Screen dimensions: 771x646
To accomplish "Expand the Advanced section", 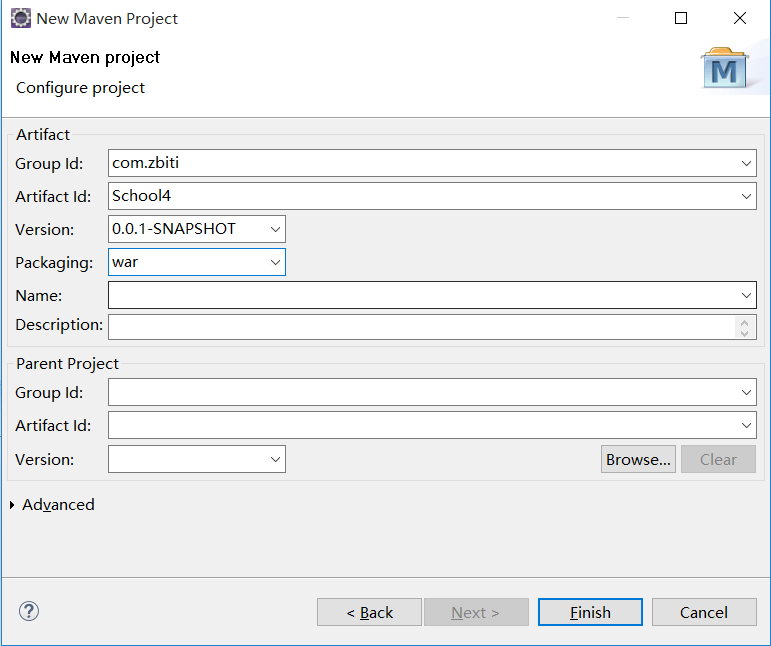I will [13, 505].
